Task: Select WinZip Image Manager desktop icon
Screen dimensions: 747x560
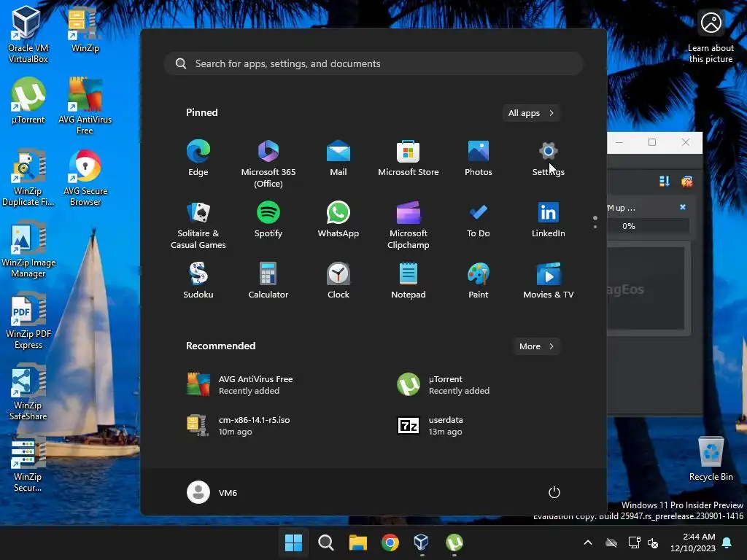Action: (28, 249)
